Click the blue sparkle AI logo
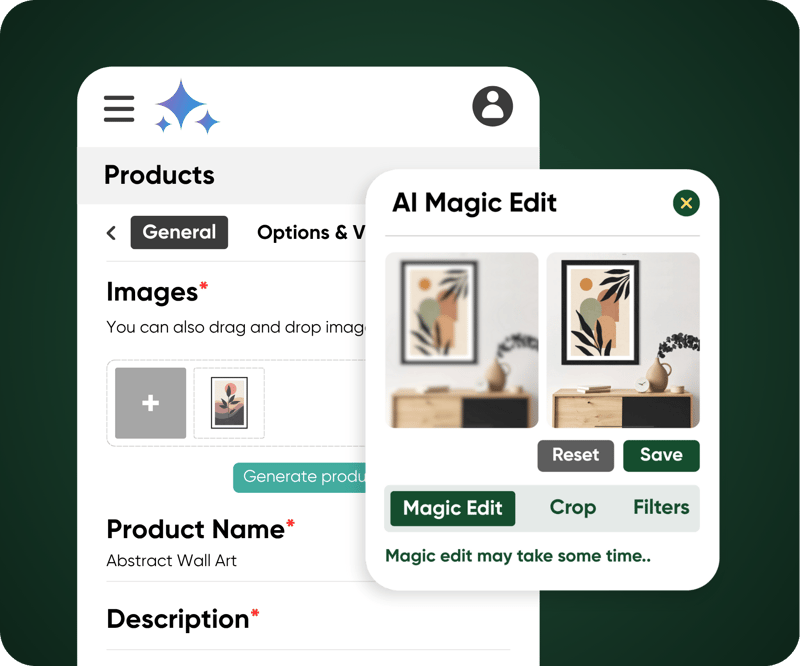Viewport: 800px width, 666px height. pos(187,107)
